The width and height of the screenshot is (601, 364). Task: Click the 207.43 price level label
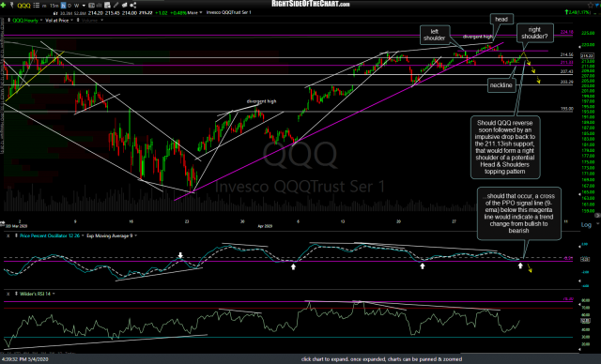pos(566,71)
